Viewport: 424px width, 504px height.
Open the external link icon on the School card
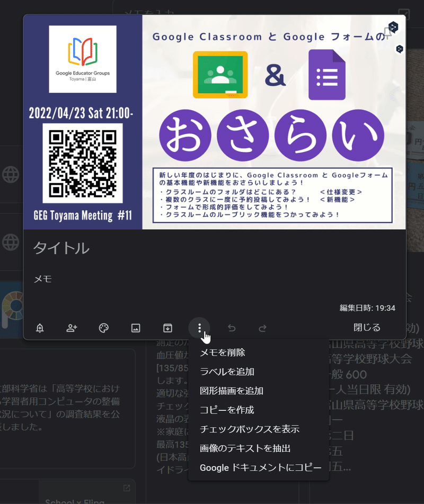[x=127, y=488]
